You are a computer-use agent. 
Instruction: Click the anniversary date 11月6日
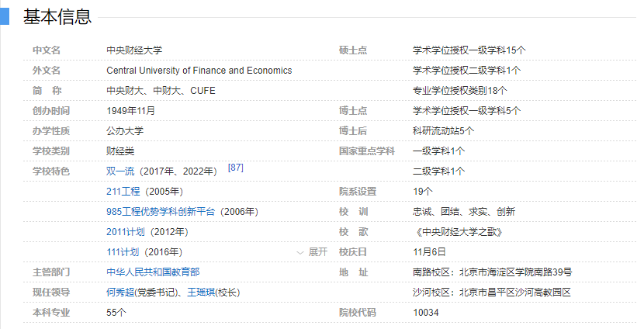pos(429,252)
